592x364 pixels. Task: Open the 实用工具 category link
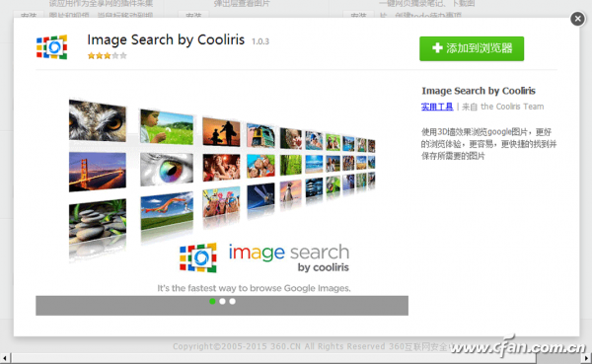click(437, 107)
